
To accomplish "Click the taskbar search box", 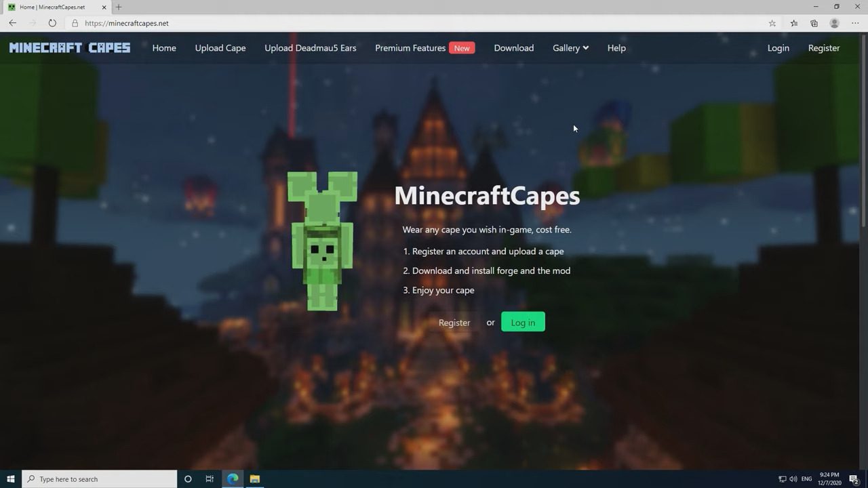I will [x=100, y=479].
